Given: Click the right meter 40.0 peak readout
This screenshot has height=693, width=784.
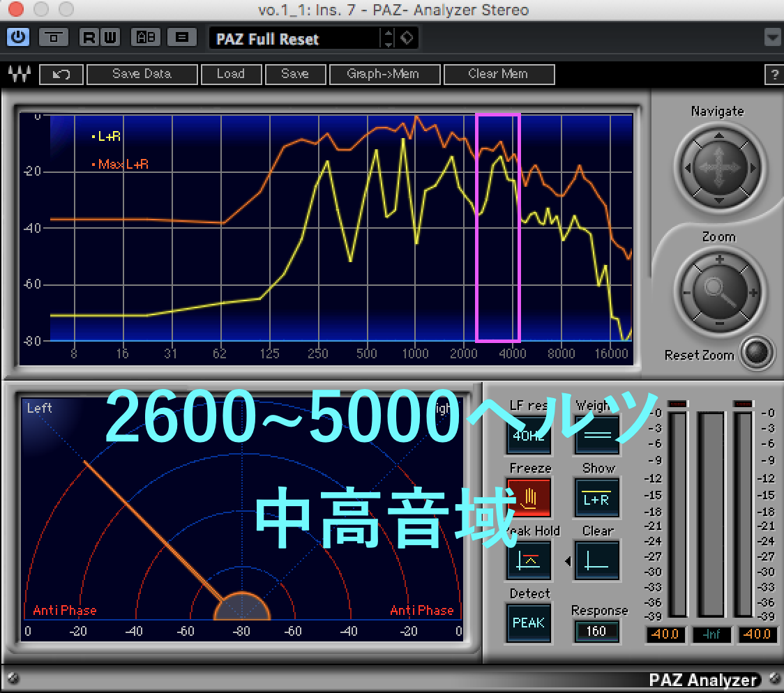Looking at the screenshot, I should point(758,634).
